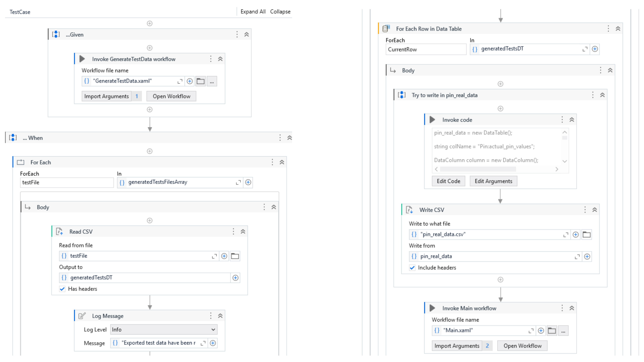The width and height of the screenshot is (644, 362).
Task: Open three-dot options menu on Write CSV
Action: pos(585,210)
